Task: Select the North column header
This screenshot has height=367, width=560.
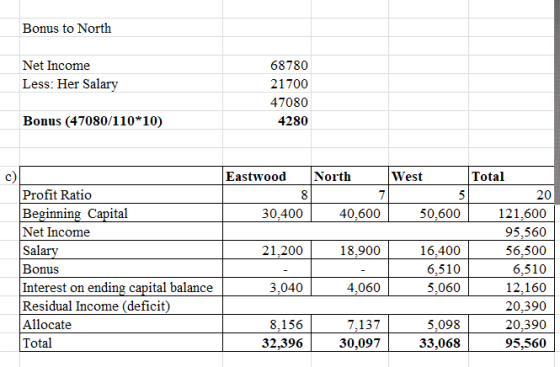Action: [x=350, y=176]
